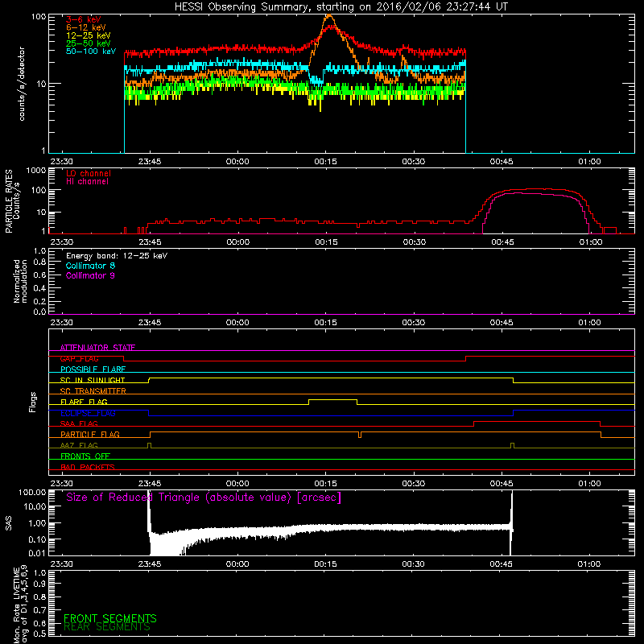The height and width of the screenshot is (644, 644).
Task: Click the 00:30 time label under modulation panel
Action: click(x=413, y=323)
